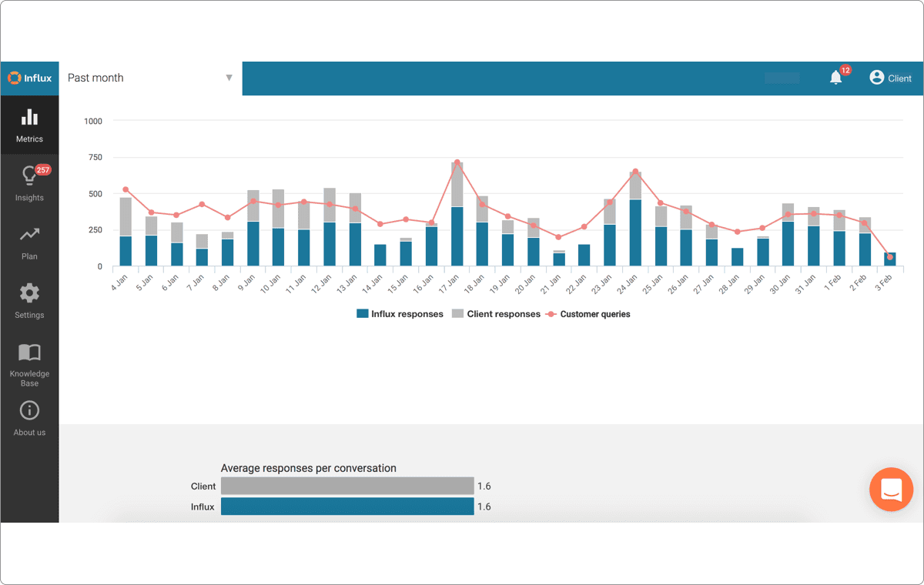The height and width of the screenshot is (585, 924).
Task: Toggle the Influx responses legend series
Action: (400, 314)
